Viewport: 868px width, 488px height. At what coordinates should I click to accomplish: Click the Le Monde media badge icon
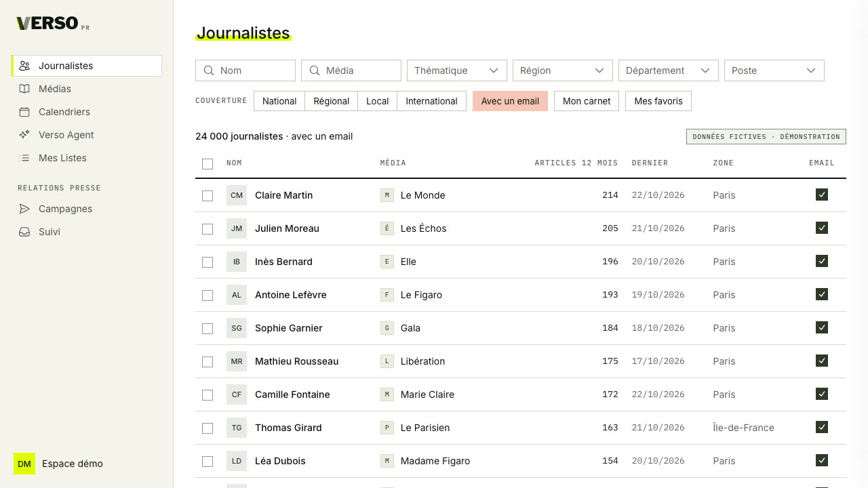click(387, 195)
